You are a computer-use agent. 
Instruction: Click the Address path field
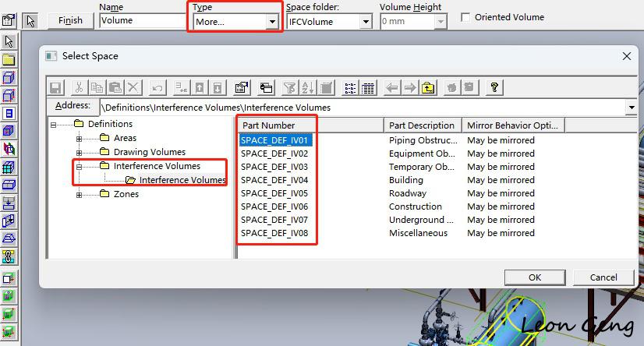(363, 108)
